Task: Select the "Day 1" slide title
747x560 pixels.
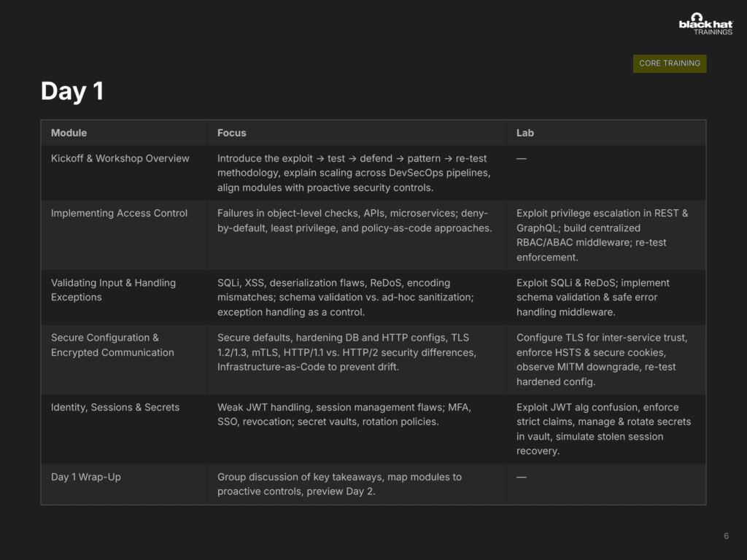Action: 72,91
